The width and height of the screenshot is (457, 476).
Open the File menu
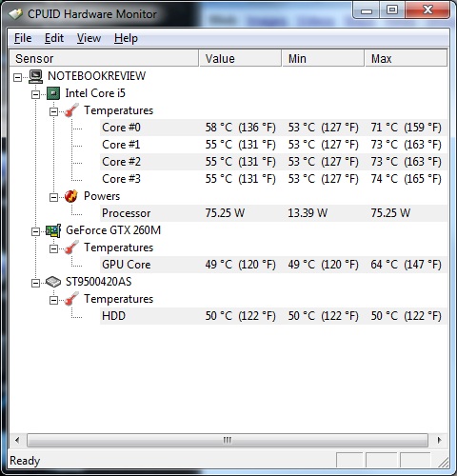(23, 38)
